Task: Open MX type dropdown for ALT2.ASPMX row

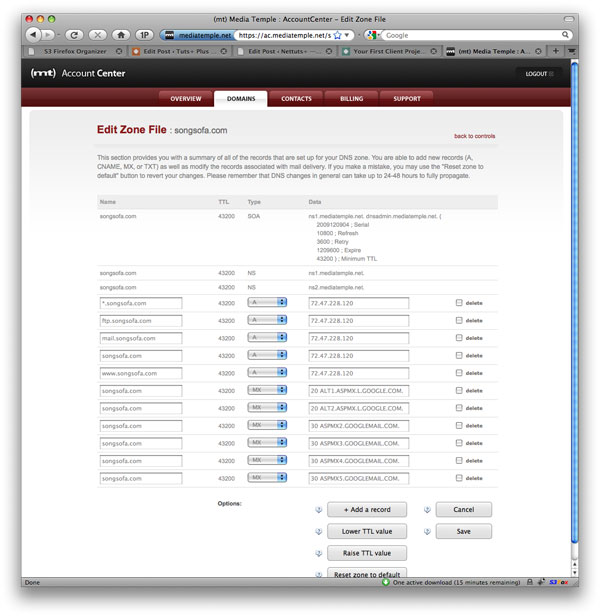Action: (x=267, y=407)
